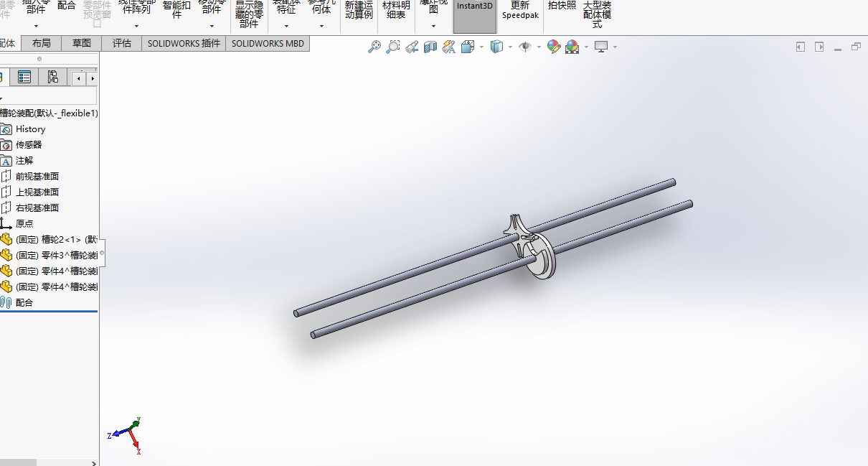Return to the previous view
This screenshot has height=466, width=868.
(x=412, y=47)
